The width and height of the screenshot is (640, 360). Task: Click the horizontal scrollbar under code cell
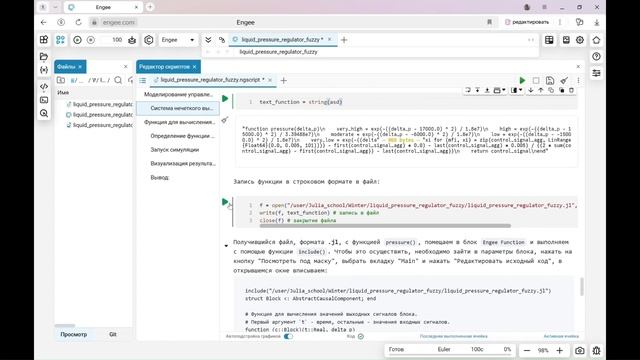[x=385, y=225]
